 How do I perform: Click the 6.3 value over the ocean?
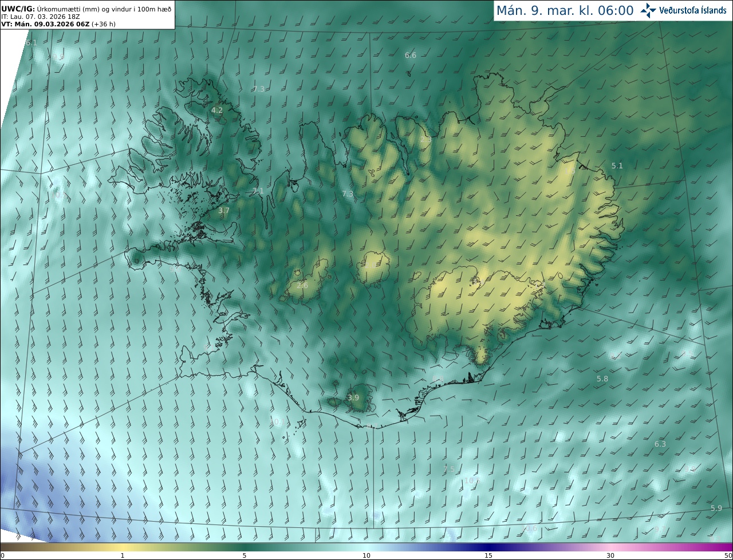tap(660, 444)
